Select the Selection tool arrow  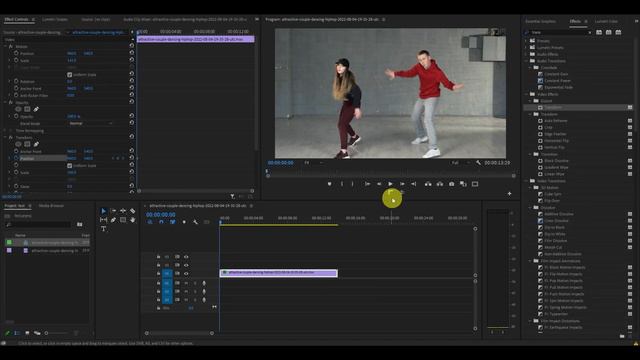click(103, 211)
